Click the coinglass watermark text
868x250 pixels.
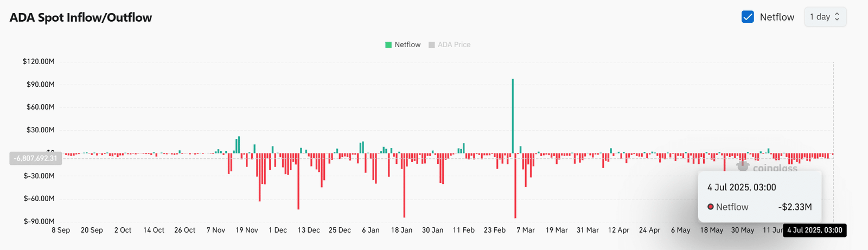coord(775,168)
